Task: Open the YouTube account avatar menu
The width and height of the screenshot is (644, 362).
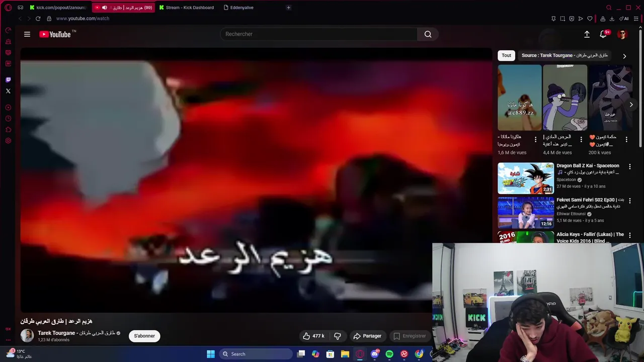Action: [x=622, y=34]
